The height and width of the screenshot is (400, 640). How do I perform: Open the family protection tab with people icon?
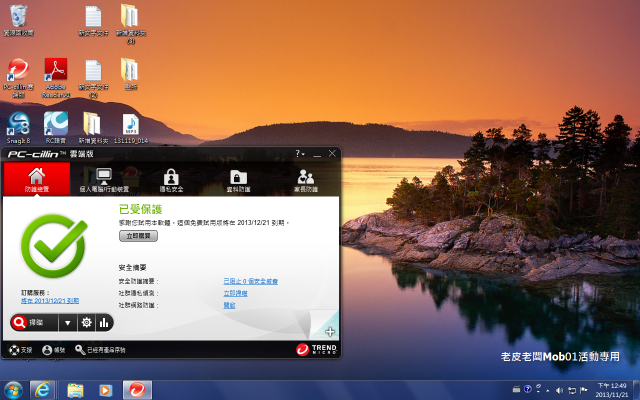306,180
